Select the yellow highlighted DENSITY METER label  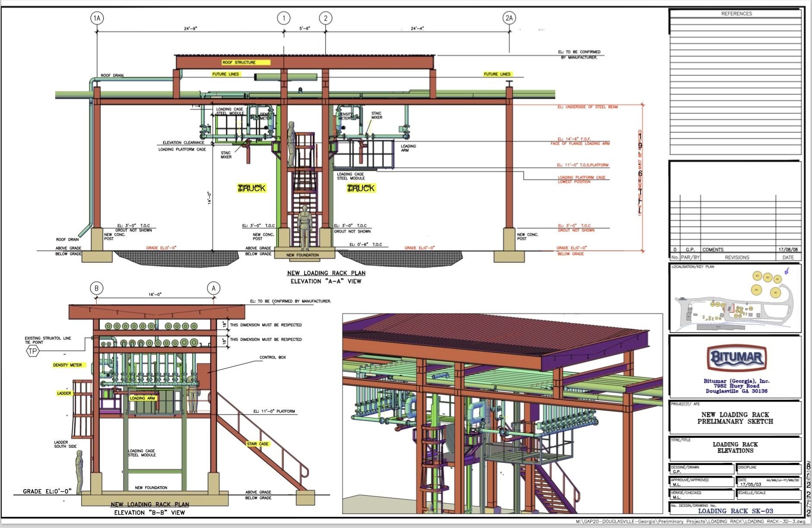pos(68,365)
